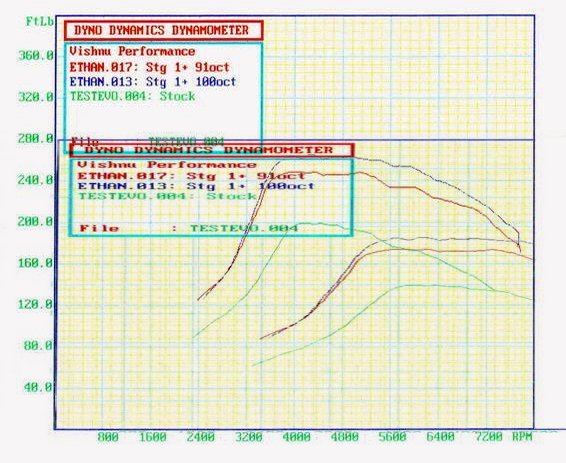The width and height of the screenshot is (566, 463).
Task: Click the lower DYNO DYNAMICS DYNAMOMETER title box
Action: [212, 150]
